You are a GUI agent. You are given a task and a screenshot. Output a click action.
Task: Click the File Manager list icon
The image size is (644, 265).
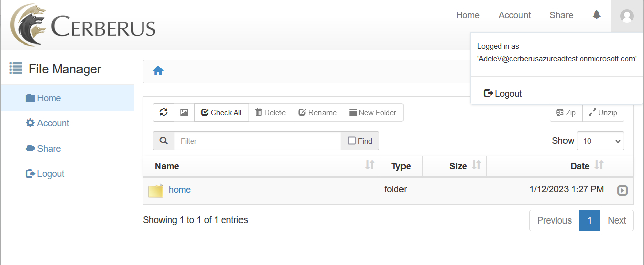coord(16,68)
